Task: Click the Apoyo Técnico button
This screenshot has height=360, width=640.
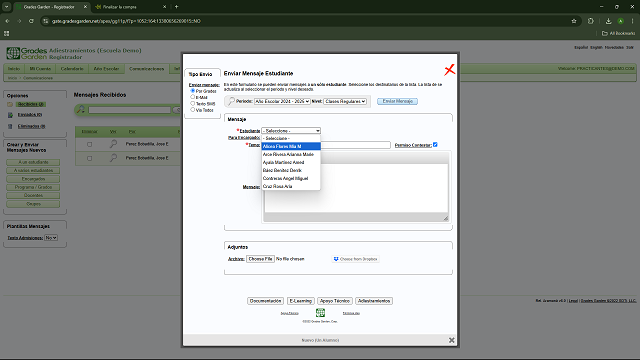Action: [335, 301]
